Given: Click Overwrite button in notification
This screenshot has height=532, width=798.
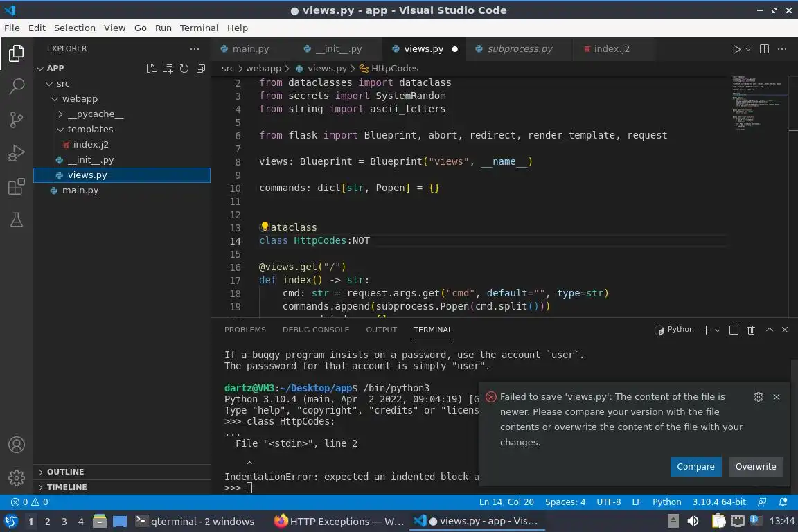Looking at the screenshot, I should click(x=755, y=467).
